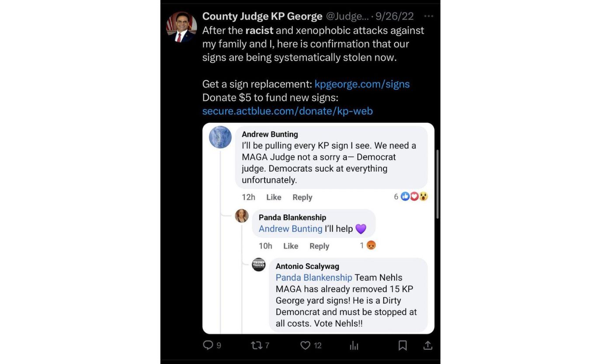
Task: Tap the share upload icon
Action: point(428,345)
